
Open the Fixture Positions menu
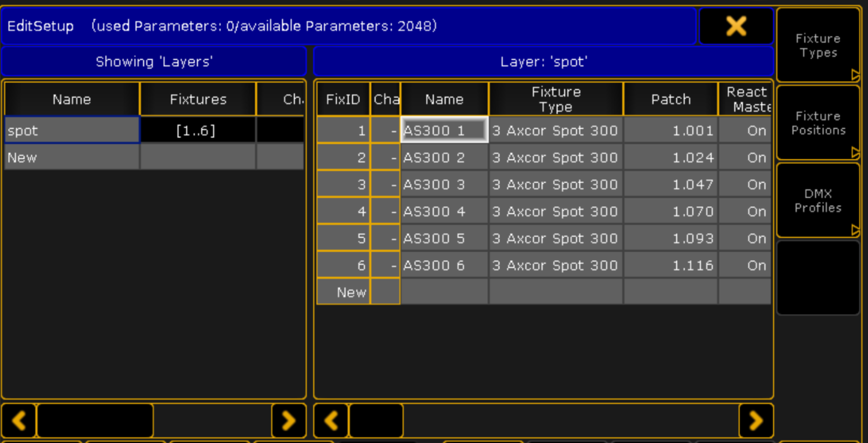tap(818, 123)
